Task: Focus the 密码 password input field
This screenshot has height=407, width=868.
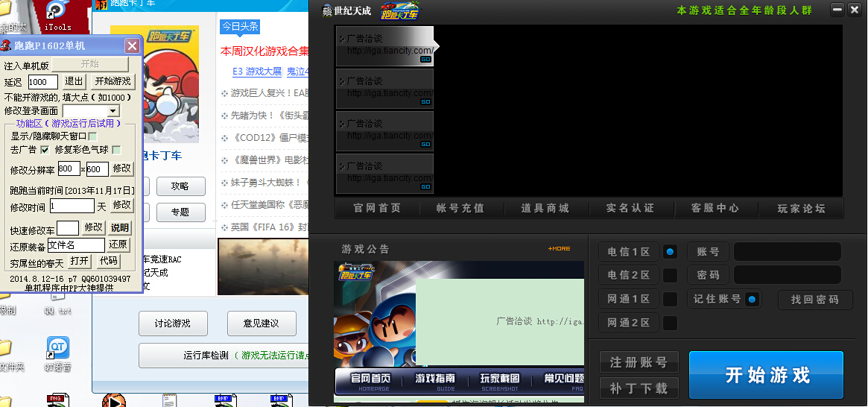Action: [x=788, y=275]
